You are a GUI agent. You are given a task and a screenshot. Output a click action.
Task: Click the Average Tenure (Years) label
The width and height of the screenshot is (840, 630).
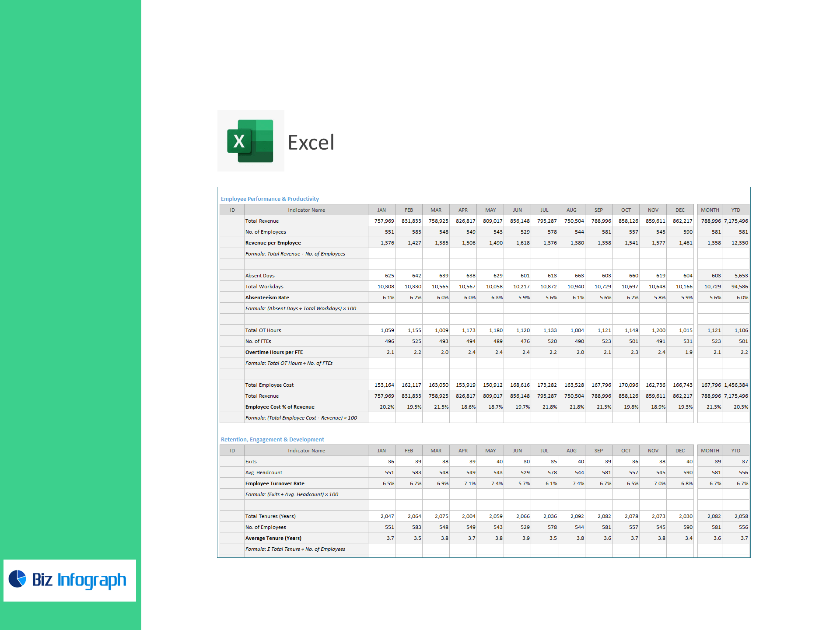(273, 538)
